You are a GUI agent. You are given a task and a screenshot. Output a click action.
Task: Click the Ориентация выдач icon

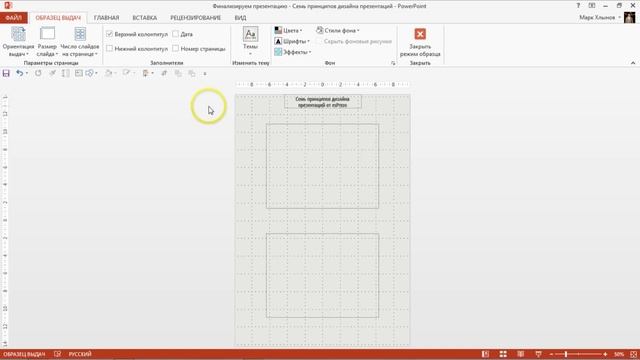[x=18, y=34]
